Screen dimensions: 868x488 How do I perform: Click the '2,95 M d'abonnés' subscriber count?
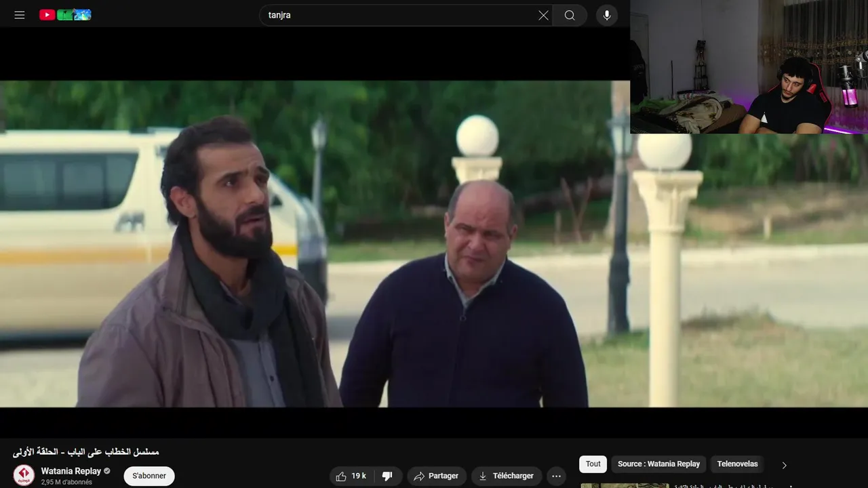tap(66, 482)
